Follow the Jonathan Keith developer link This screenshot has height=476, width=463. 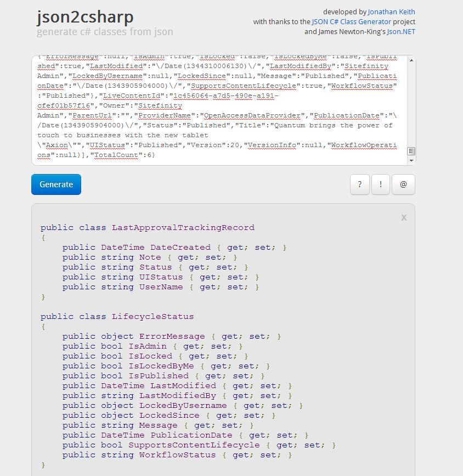click(x=391, y=12)
